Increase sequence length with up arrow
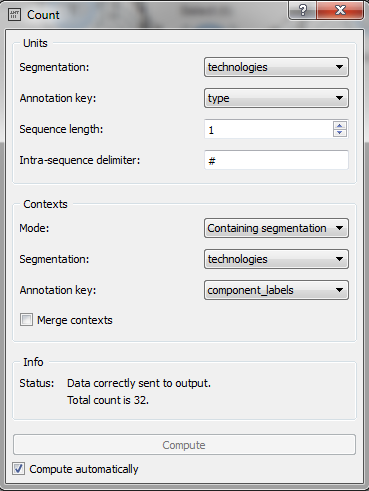369x491 pixels. click(340, 126)
